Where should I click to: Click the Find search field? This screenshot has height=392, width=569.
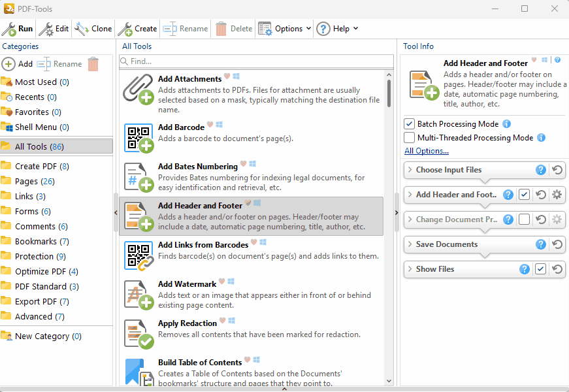click(x=256, y=61)
